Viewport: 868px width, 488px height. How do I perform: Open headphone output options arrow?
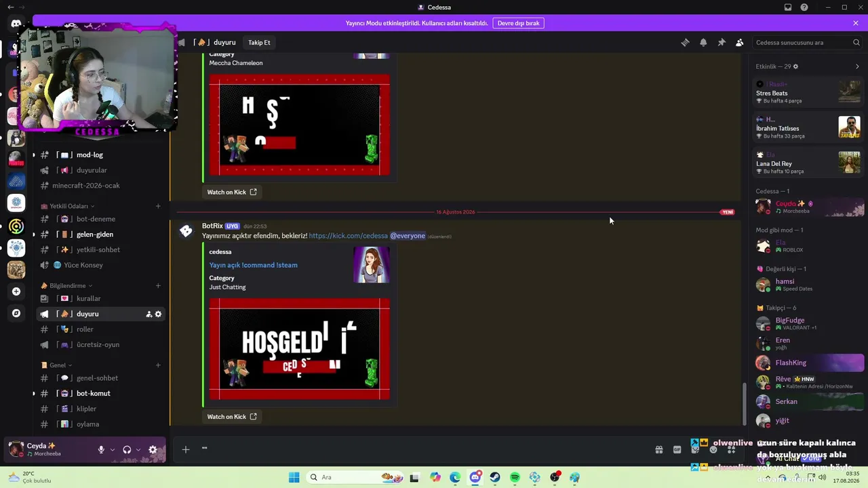(138, 449)
